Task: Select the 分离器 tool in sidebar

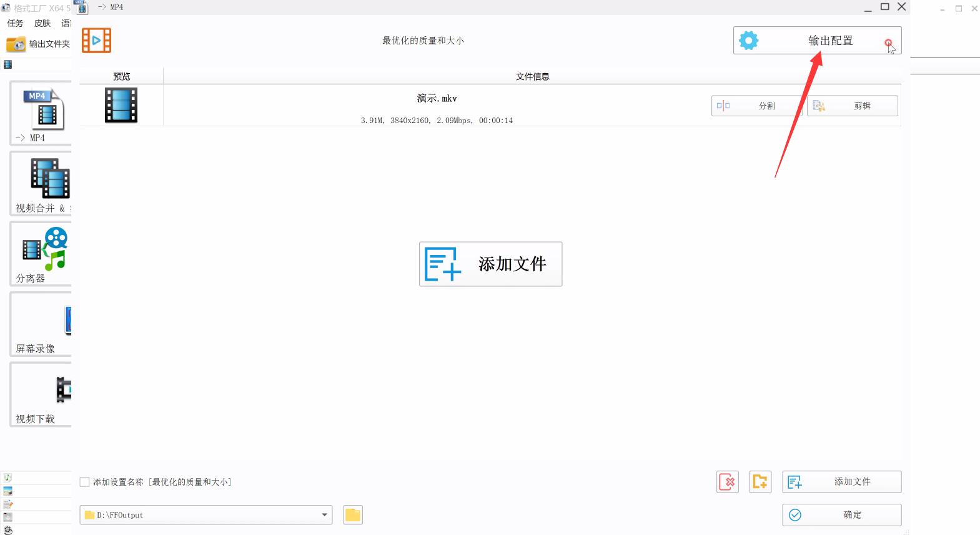Action: [x=41, y=254]
